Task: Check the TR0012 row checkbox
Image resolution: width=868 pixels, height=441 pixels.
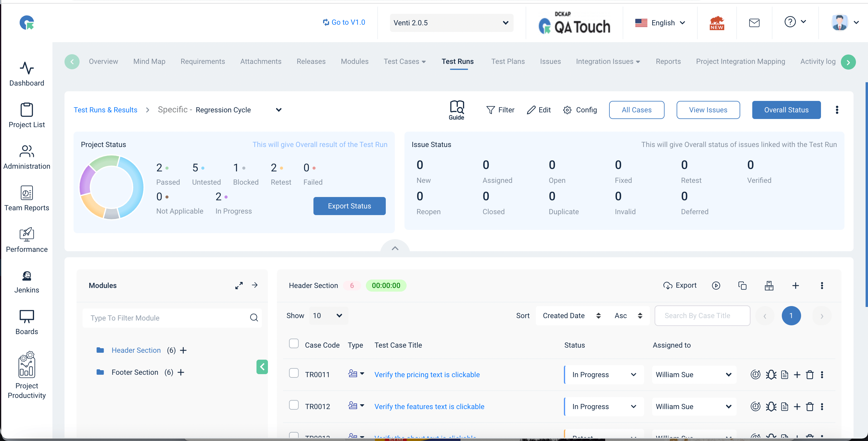Action: point(294,405)
